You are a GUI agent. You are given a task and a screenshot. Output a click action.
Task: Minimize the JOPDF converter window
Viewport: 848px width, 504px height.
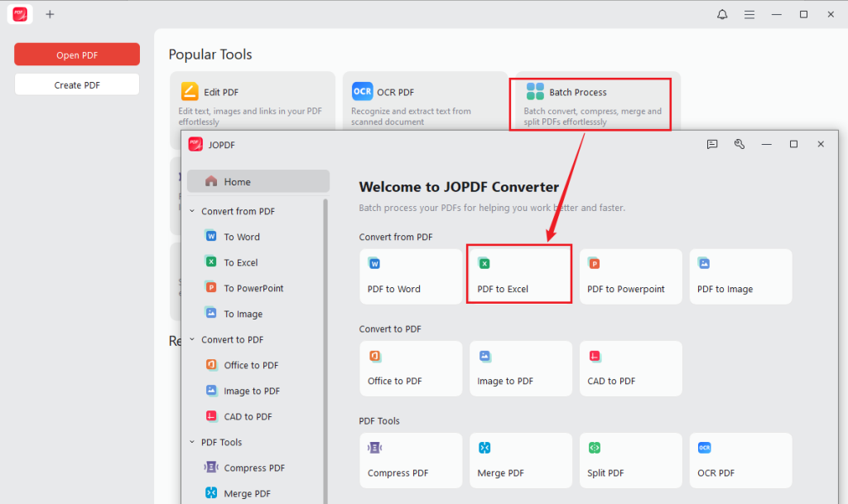pos(766,144)
